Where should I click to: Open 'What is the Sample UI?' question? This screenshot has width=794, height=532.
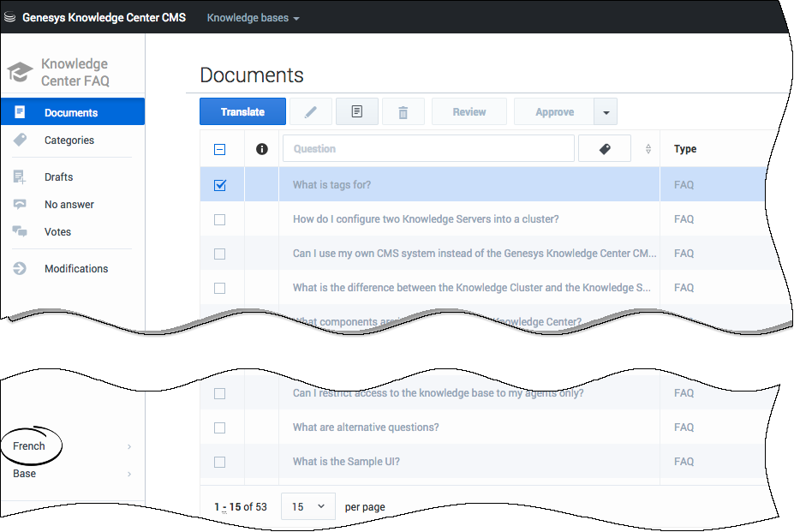pos(346,462)
